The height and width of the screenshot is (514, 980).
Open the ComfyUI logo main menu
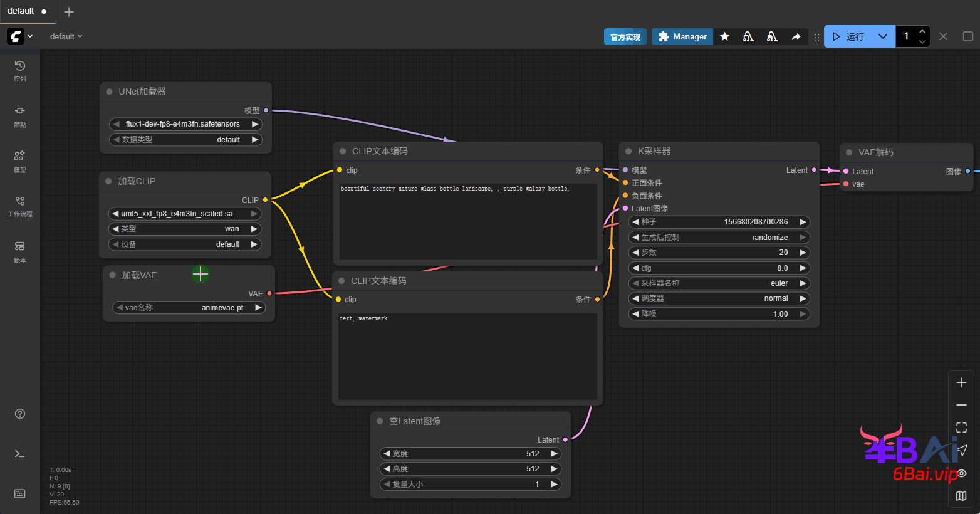point(16,36)
